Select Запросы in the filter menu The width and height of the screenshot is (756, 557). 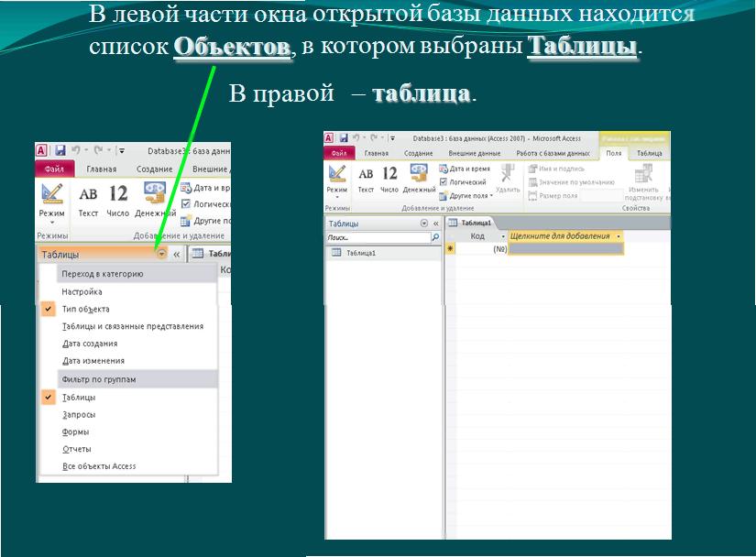78,415
